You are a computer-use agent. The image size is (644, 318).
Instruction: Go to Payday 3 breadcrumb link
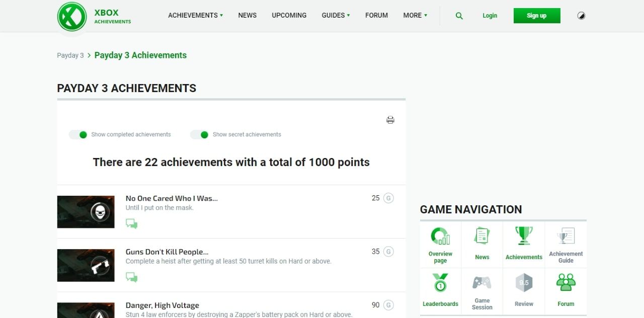tap(70, 55)
